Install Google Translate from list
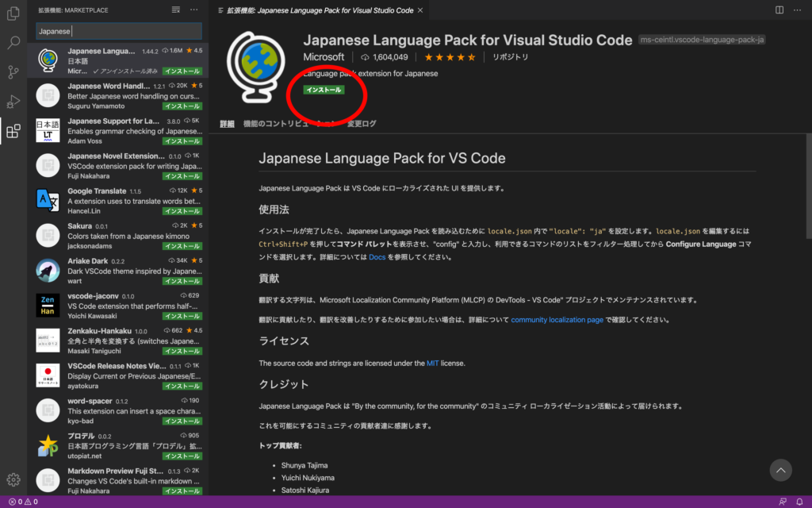This screenshot has height=508, width=812. pyautogui.click(x=182, y=211)
